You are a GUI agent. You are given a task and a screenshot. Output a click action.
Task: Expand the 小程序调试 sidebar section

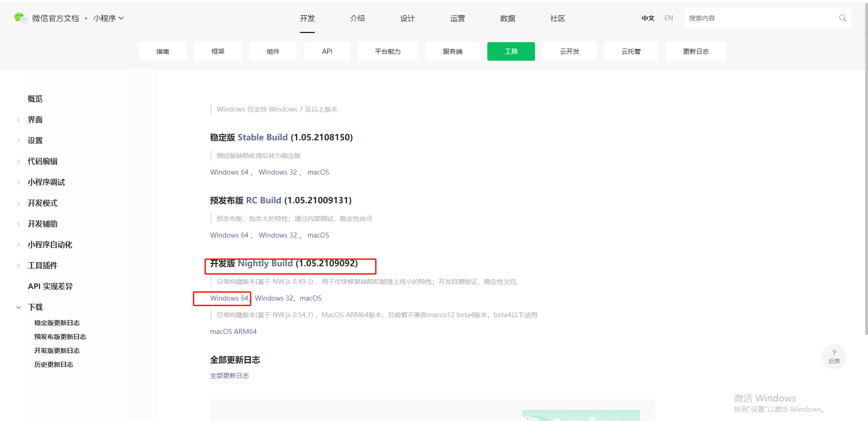point(19,182)
